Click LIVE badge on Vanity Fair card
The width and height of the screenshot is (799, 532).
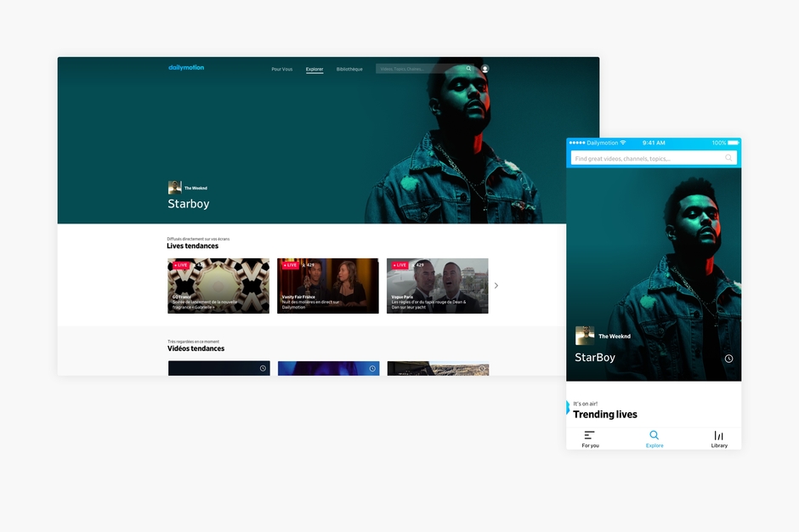pyautogui.click(x=291, y=265)
